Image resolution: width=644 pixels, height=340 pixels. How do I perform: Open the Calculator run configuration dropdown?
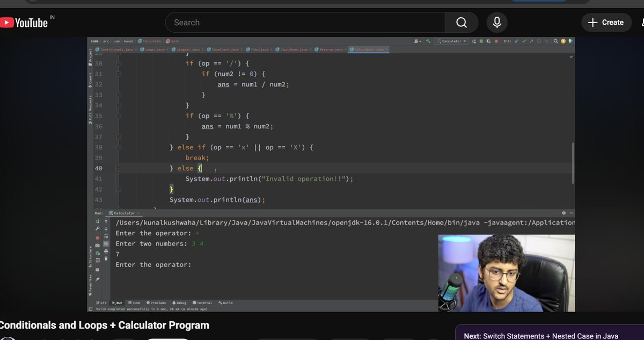point(451,41)
